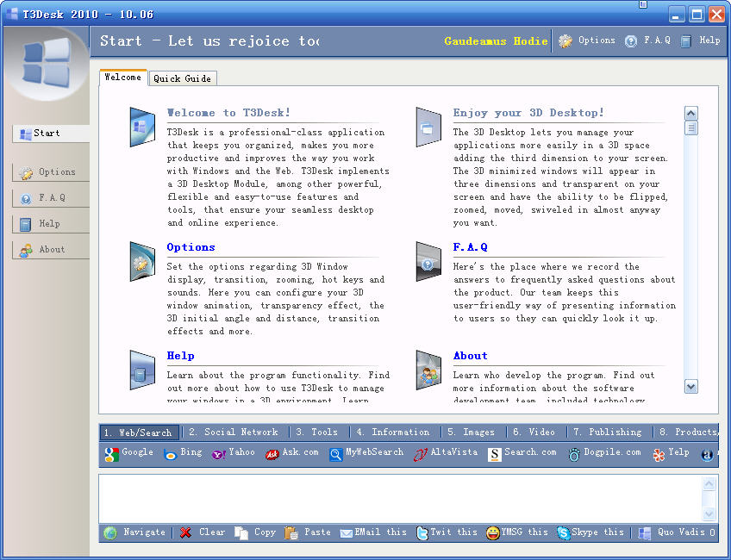Select Help in the left sidebar

click(x=51, y=224)
